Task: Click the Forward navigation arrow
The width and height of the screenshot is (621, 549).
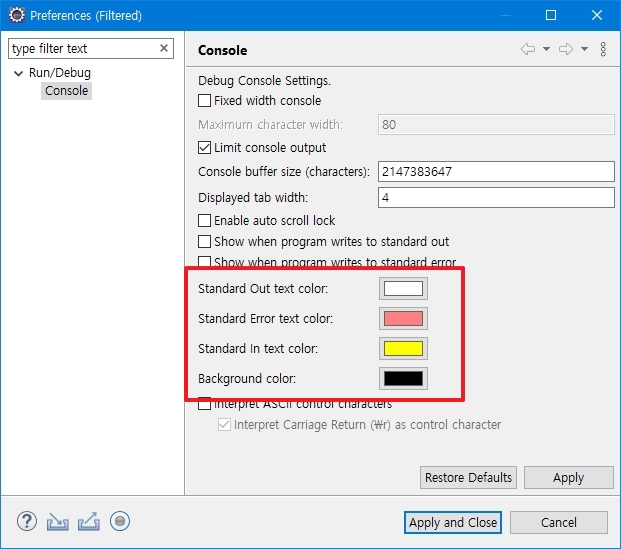Action: tap(566, 49)
